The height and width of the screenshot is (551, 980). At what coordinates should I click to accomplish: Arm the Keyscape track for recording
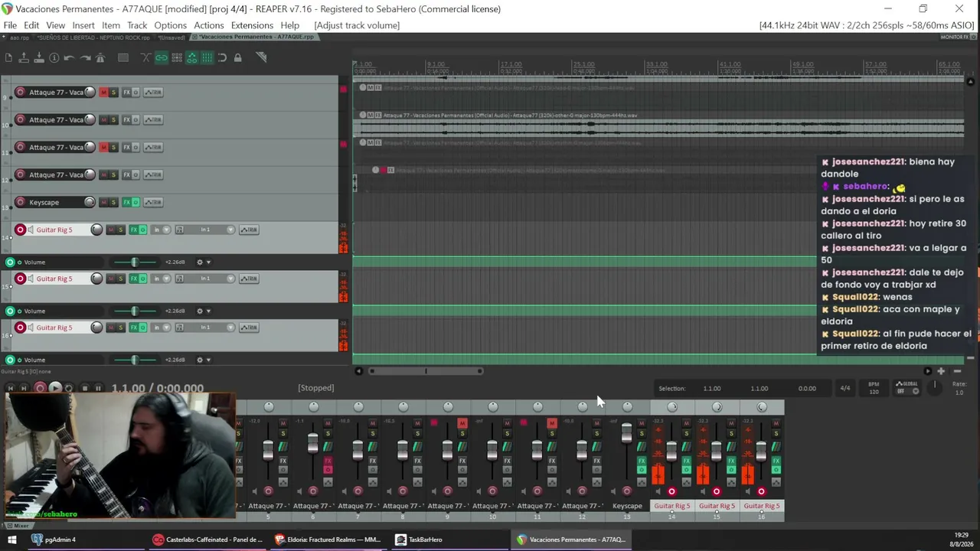tap(20, 202)
